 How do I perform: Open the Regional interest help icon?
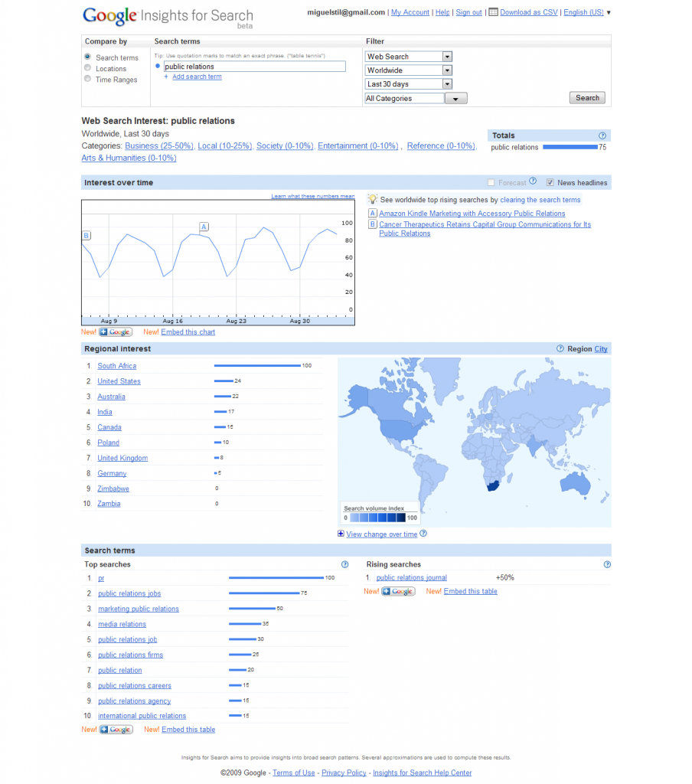(560, 348)
